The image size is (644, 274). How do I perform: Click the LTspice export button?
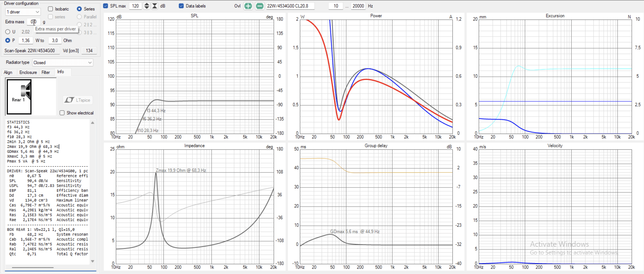[78, 100]
